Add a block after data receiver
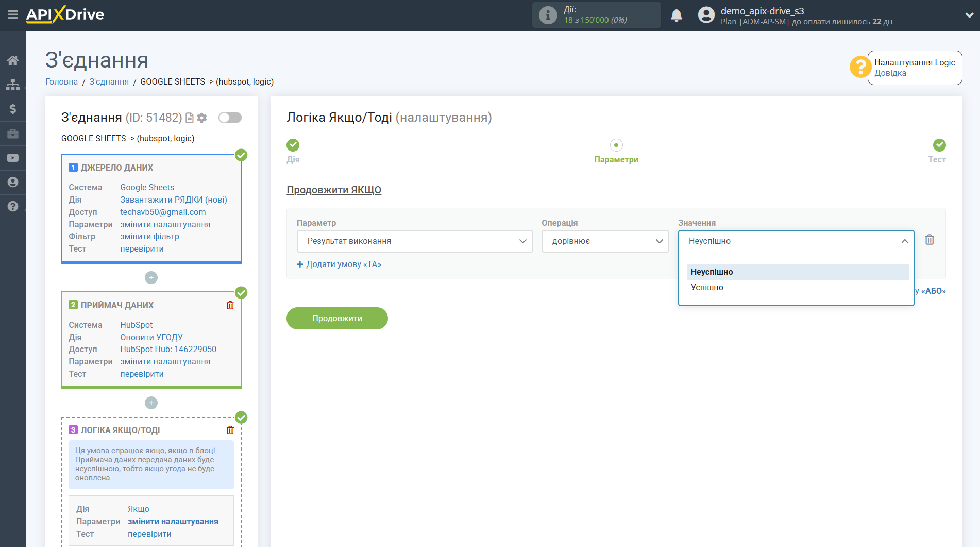Viewport: 980px width, 547px height. (x=151, y=403)
